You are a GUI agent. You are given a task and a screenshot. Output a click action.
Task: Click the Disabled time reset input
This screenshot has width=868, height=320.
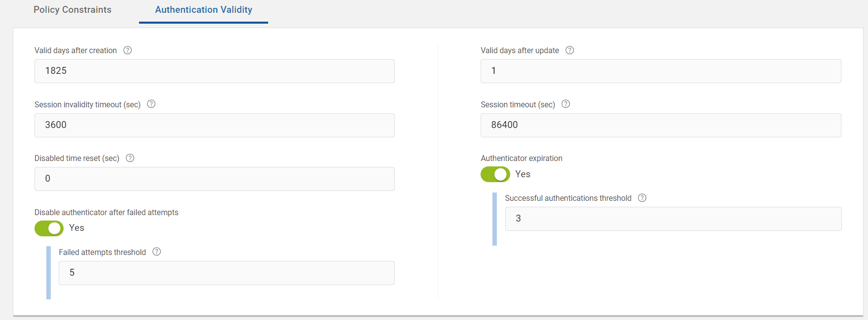pyautogui.click(x=214, y=179)
